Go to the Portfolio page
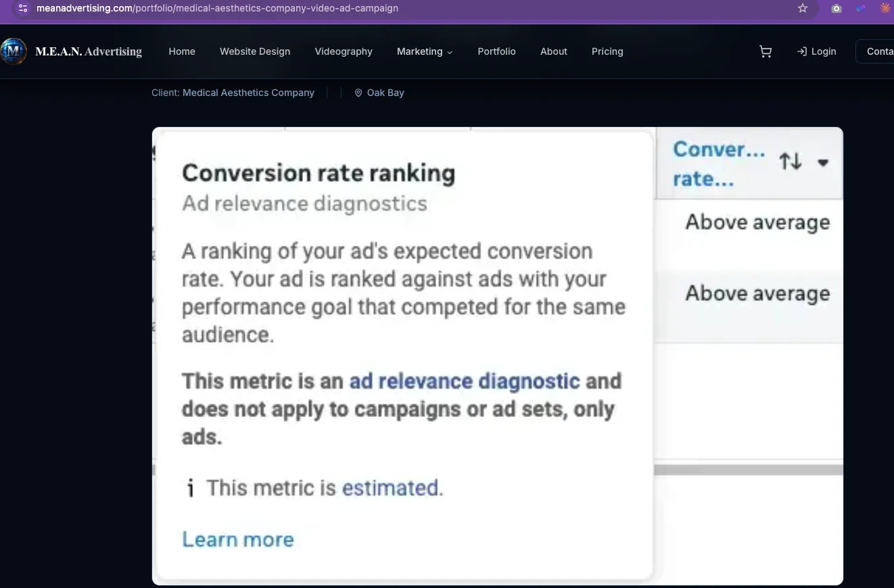Screen dimensions: 894x588 point(496,51)
